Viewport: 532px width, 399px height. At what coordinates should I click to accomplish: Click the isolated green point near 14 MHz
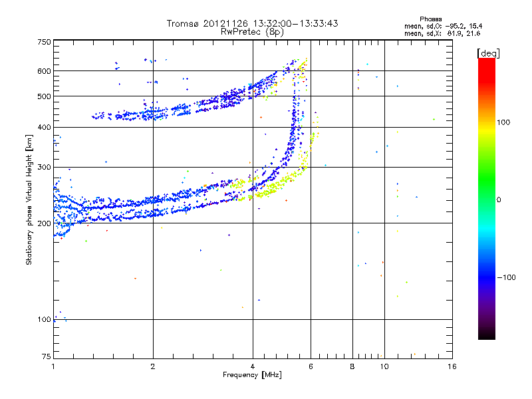click(x=434, y=120)
